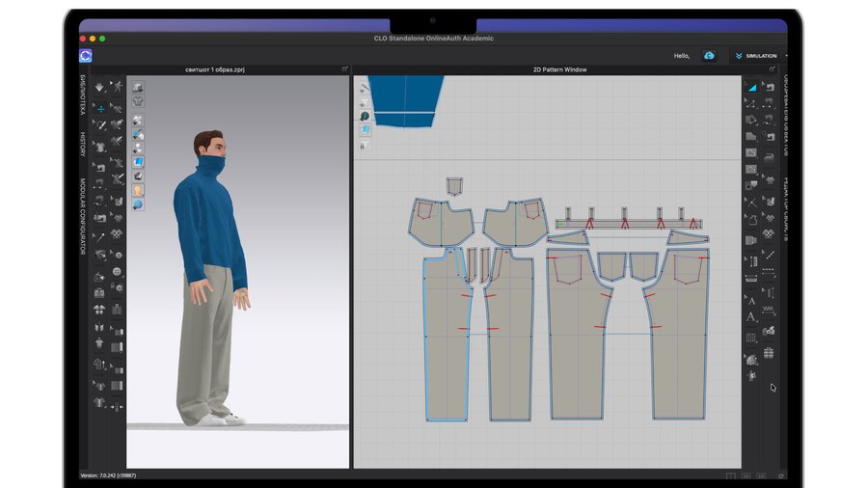
Task: Expand the 3D window using its corner pop-out icon
Action: pos(344,69)
